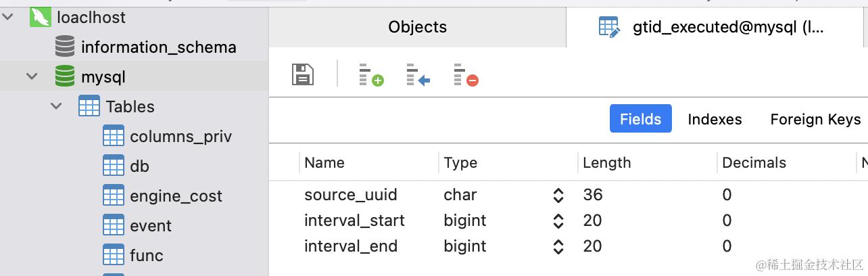Change type stepper for interval_end
The image size is (868, 276).
click(558, 246)
